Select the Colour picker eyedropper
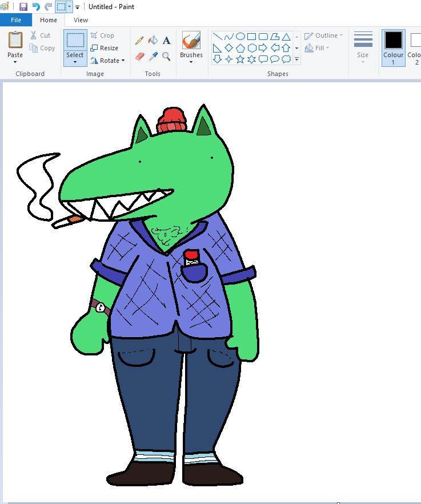 [x=153, y=56]
